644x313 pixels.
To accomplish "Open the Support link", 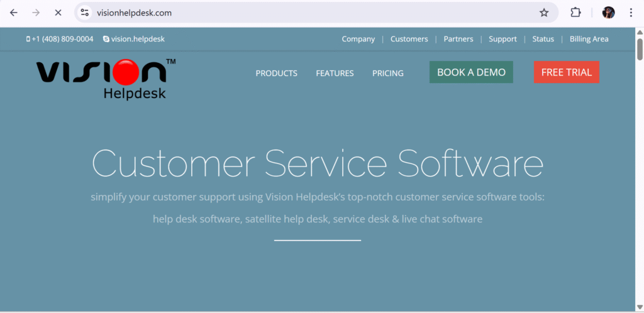I will coord(502,39).
